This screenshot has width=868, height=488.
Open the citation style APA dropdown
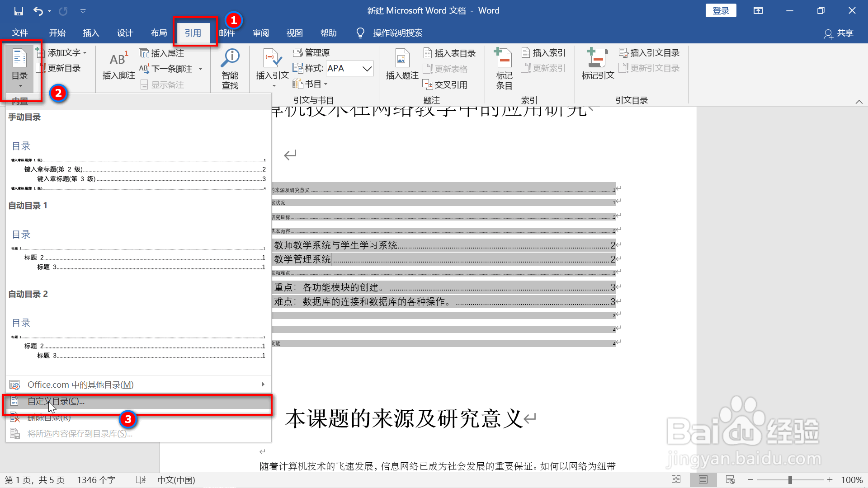(367, 69)
